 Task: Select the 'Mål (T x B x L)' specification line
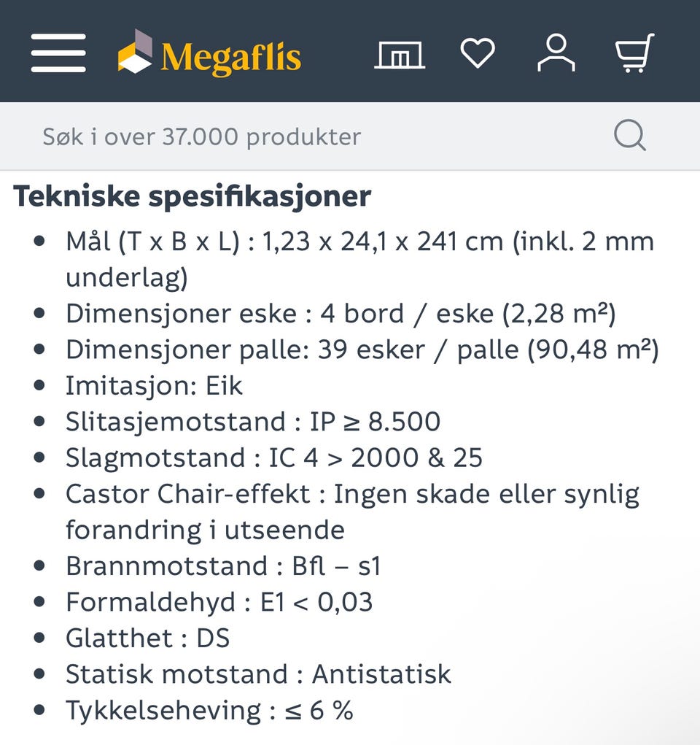360,260
